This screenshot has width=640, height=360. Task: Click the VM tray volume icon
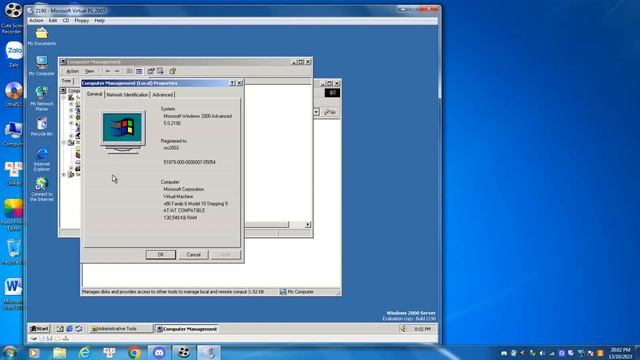tap(403, 329)
